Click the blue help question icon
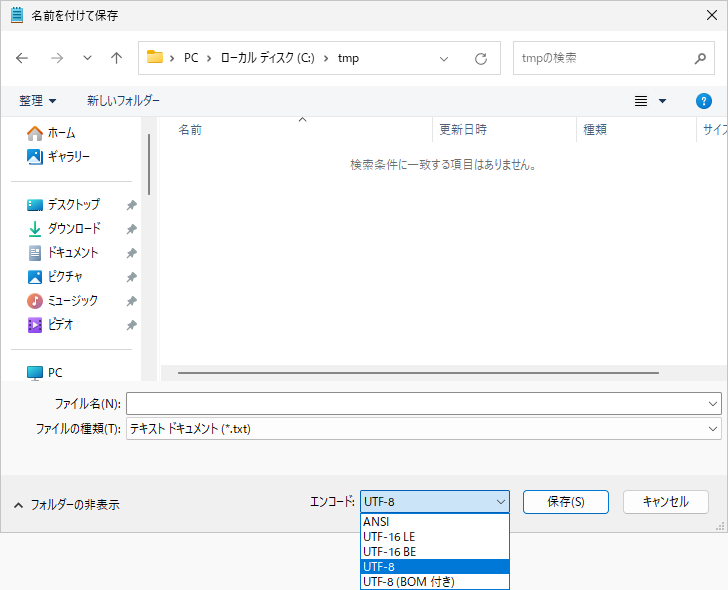 tap(703, 101)
